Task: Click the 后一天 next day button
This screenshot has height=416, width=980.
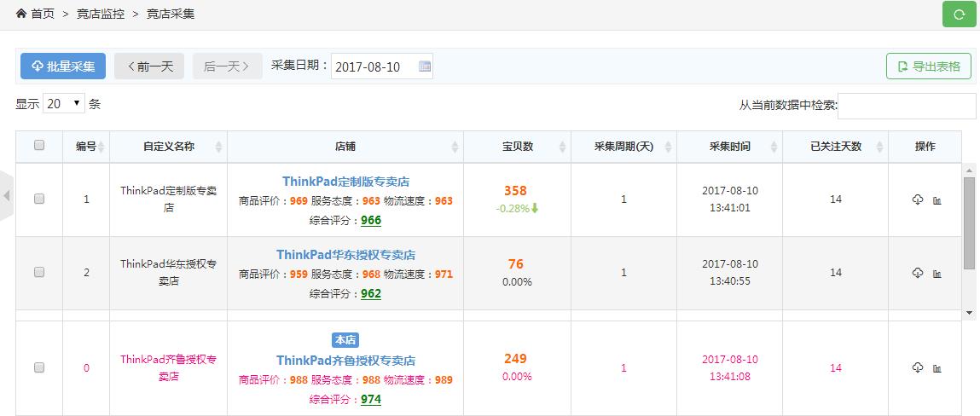Action: (x=228, y=66)
